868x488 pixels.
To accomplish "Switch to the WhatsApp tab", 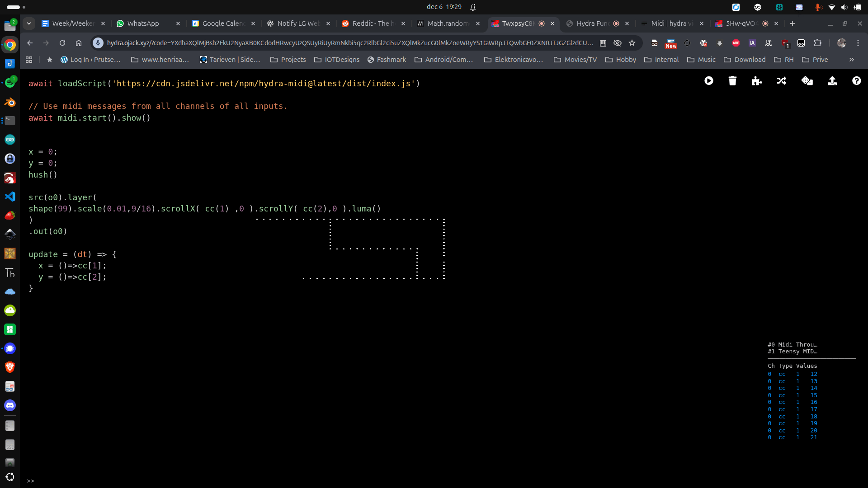I will [143, 23].
